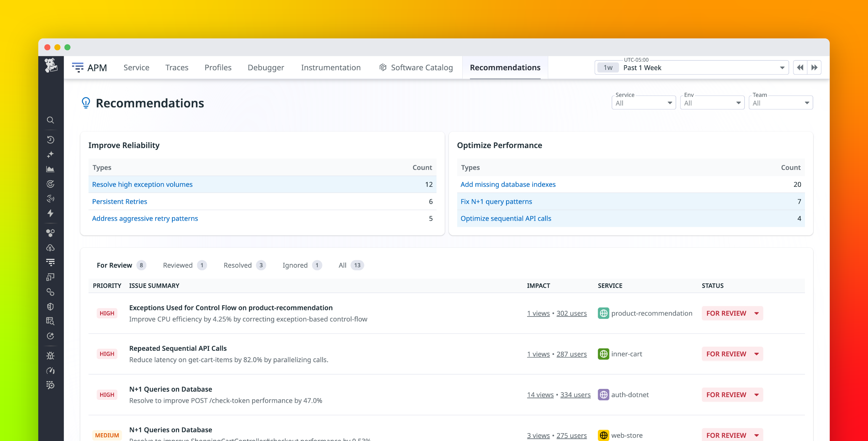Select the Ignored filter tab
This screenshot has height=441, width=868.
click(x=295, y=265)
